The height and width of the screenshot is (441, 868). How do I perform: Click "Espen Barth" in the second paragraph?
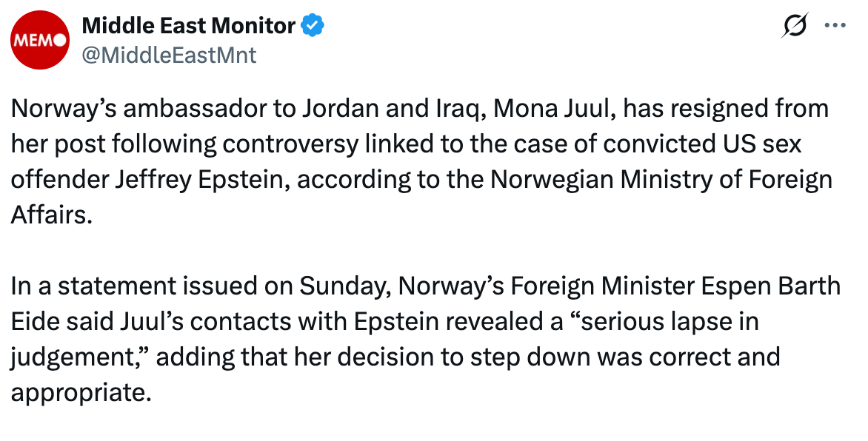771,286
